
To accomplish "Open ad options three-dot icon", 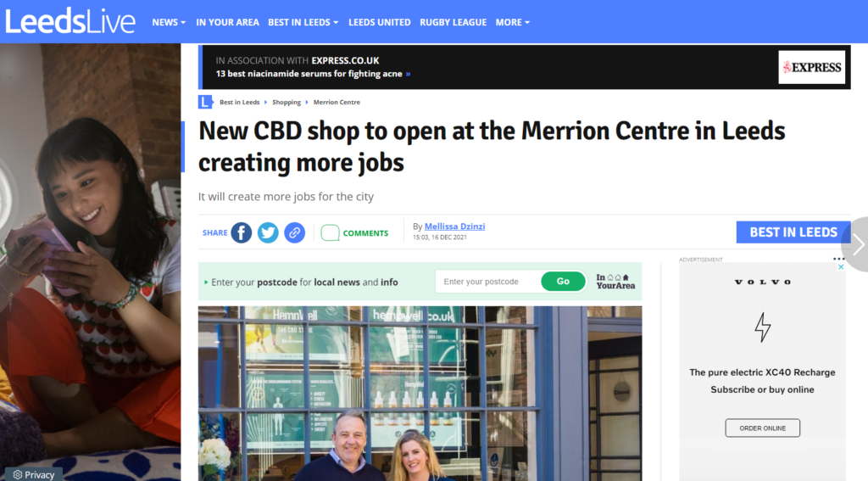I will [x=838, y=259].
